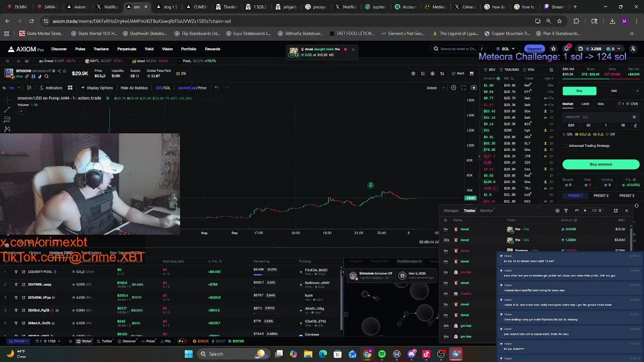644x362 pixels.
Task: Select the 0.01 quick amount
Action: [571, 125]
